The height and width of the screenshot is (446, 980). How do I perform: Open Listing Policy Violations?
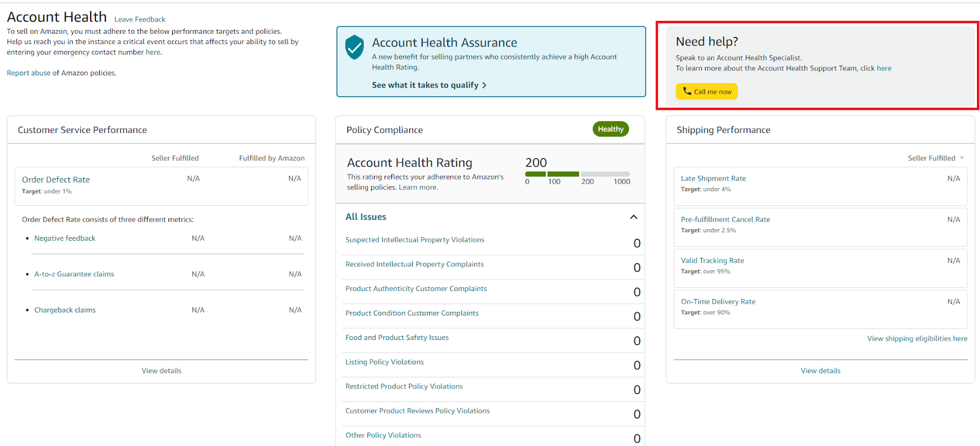385,362
